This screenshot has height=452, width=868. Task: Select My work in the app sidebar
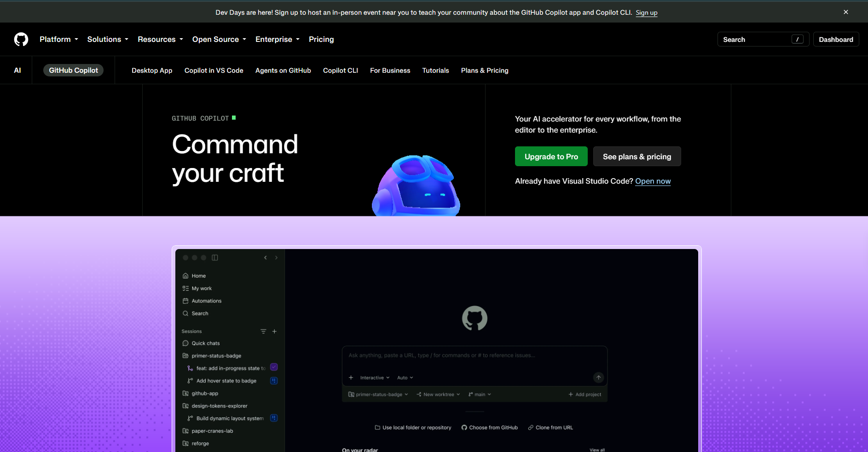197,288
